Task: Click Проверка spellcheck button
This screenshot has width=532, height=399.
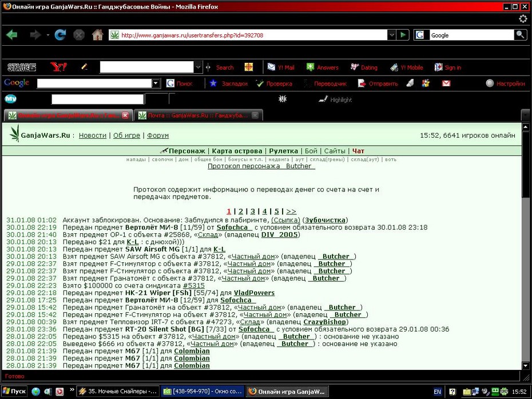Action: point(274,83)
